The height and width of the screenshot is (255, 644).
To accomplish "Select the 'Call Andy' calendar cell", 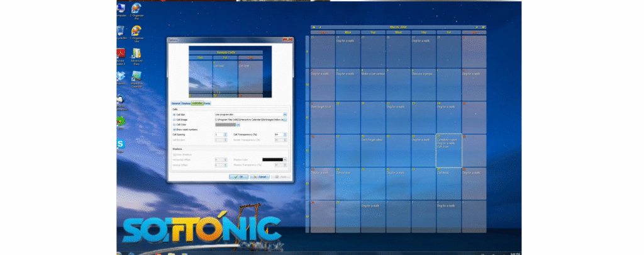I will point(448,183).
